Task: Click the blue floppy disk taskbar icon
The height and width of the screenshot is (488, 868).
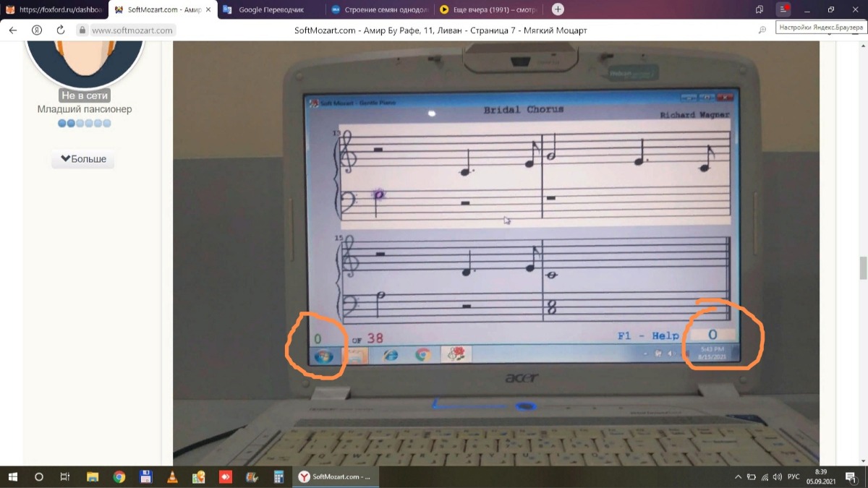Action: [x=145, y=477]
